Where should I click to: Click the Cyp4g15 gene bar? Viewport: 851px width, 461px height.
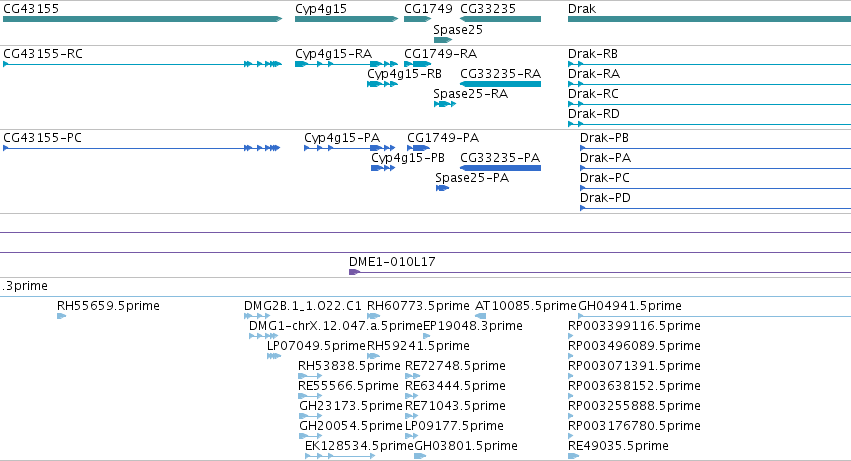347,19
